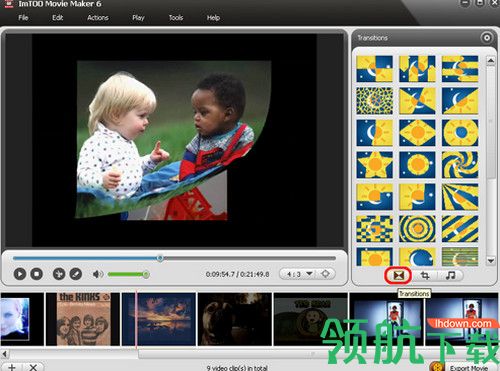500x371 pixels.
Task: Click the settings gear next to 4:3
Action: 325,274
